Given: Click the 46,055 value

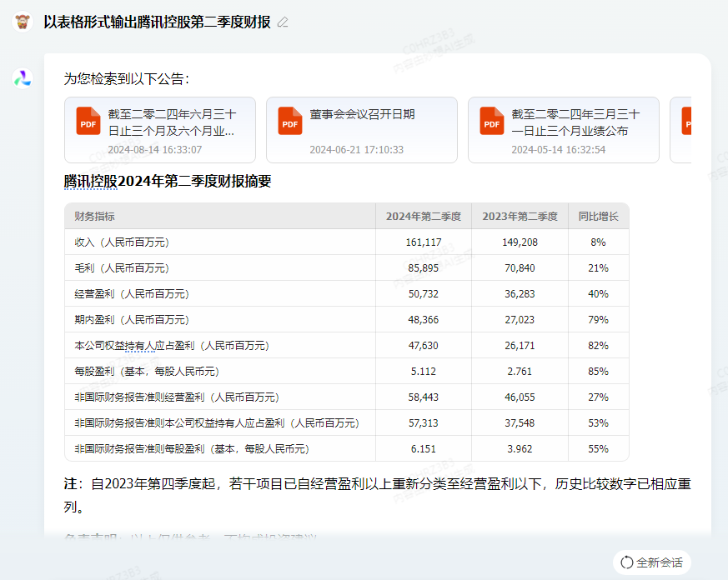Looking at the screenshot, I should [x=520, y=397].
